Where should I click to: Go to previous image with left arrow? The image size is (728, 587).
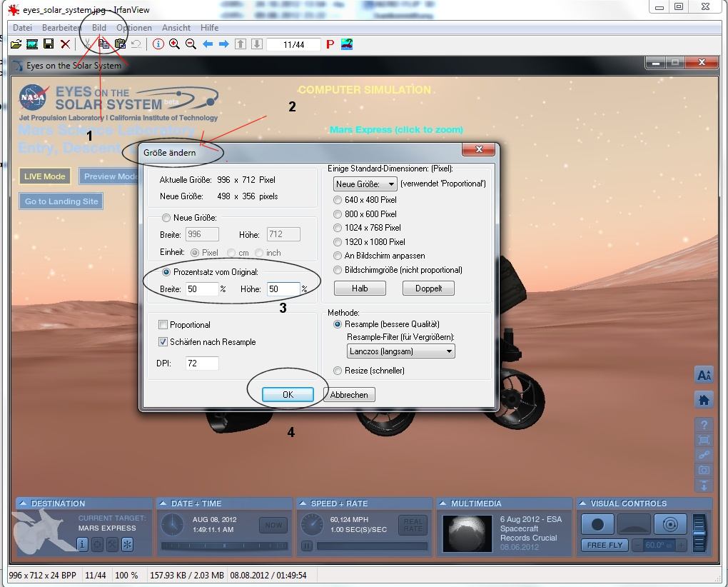pyautogui.click(x=208, y=44)
